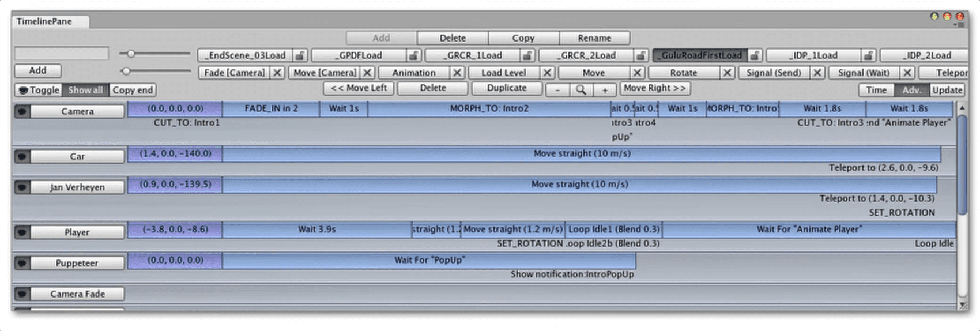Viewport: 980px width, 331px height.
Task: Toggle visibility eye for Player track
Action: (22, 232)
